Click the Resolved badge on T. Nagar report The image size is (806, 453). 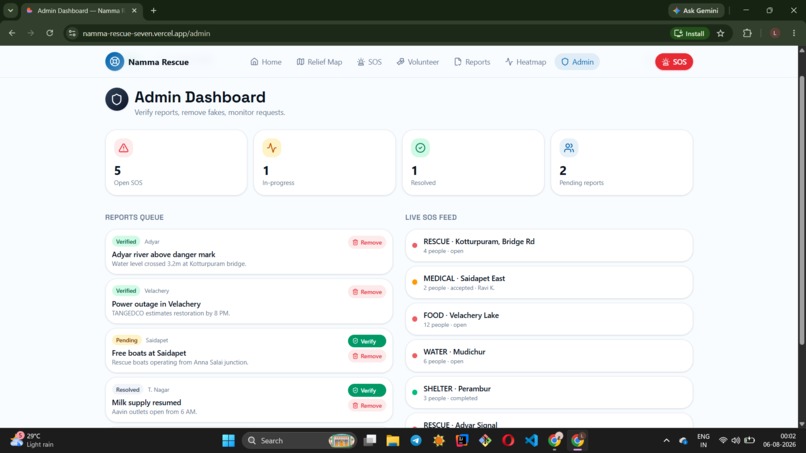(127, 389)
